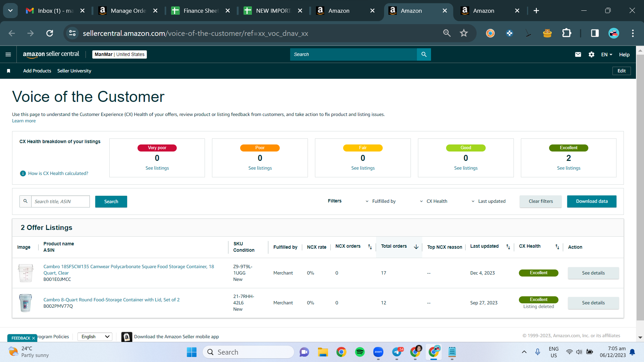Open Chrome three-dot menu
Screen dimensions: 644x362
tap(633, 33)
